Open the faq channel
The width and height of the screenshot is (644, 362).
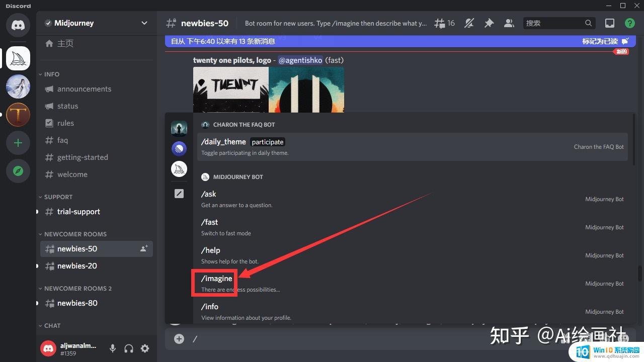pyautogui.click(x=96, y=140)
